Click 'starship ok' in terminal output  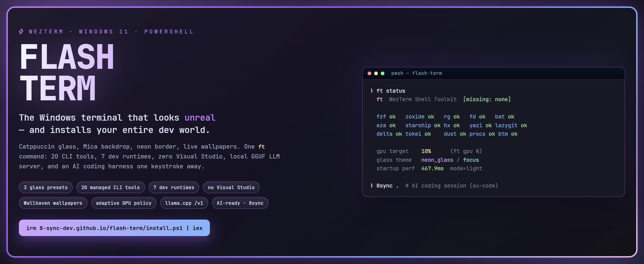(423, 125)
